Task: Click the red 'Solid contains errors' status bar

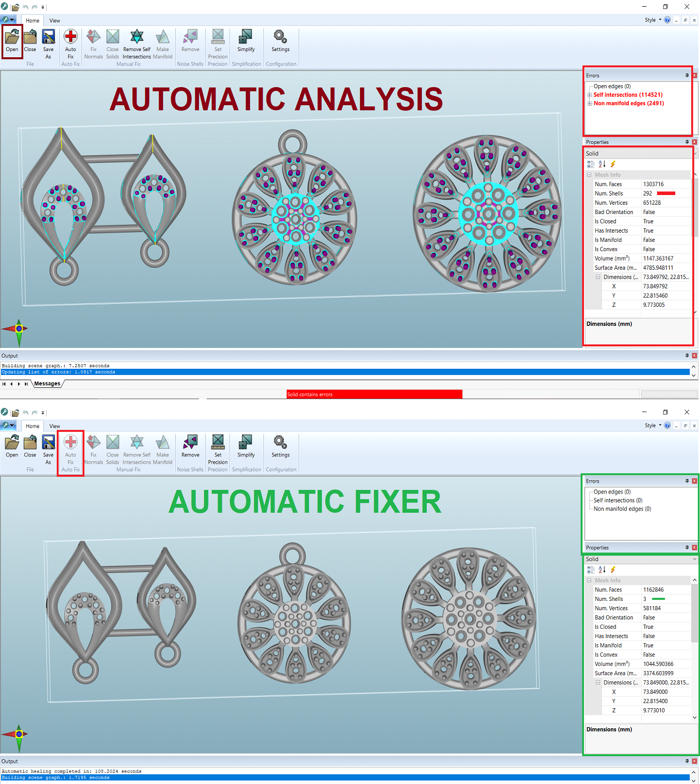Action: pos(374,395)
